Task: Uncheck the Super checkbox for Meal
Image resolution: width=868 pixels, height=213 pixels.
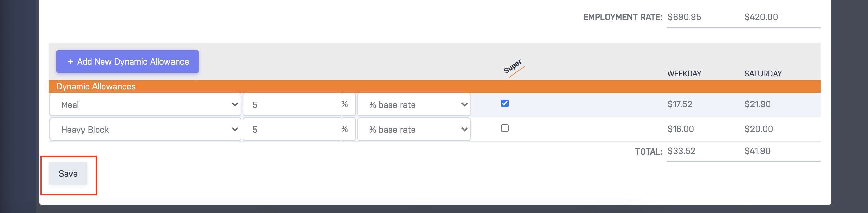Action: pos(504,103)
